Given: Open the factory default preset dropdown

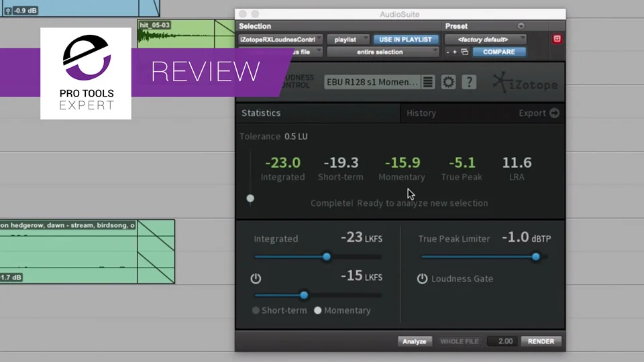Looking at the screenshot, I should pos(486,40).
